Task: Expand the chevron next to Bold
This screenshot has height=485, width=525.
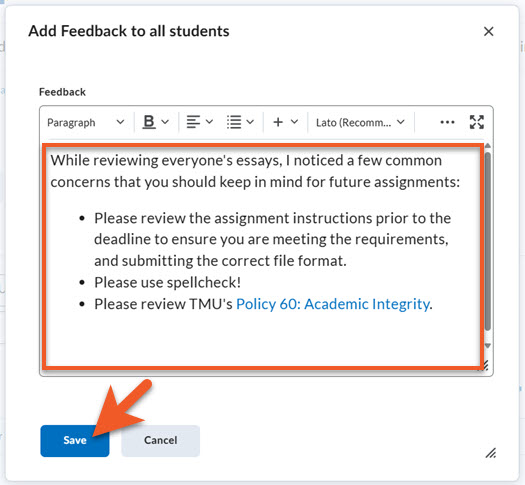Action: click(x=165, y=122)
